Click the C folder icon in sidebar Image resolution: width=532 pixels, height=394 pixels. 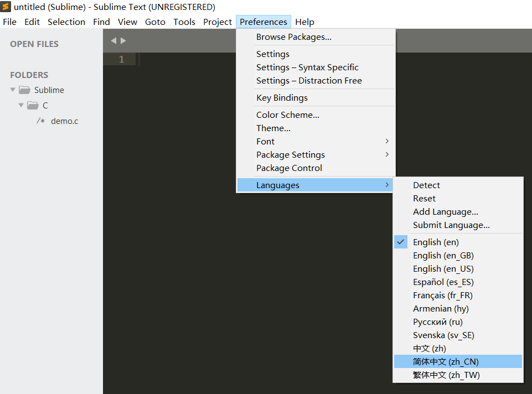click(x=33, y=106)
